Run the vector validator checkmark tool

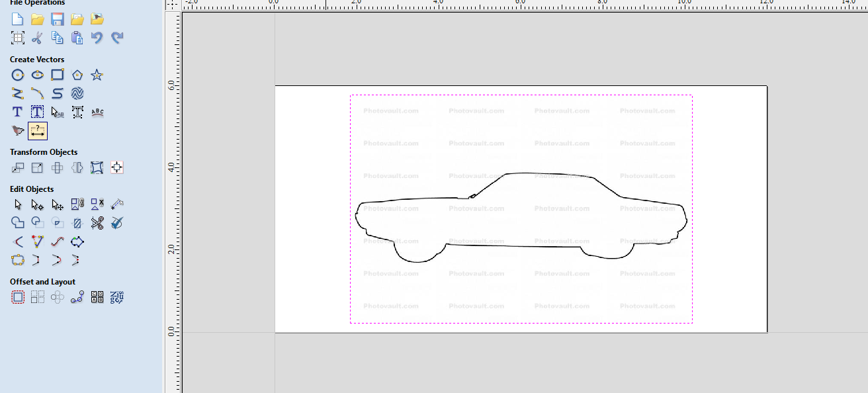(117, 223)
